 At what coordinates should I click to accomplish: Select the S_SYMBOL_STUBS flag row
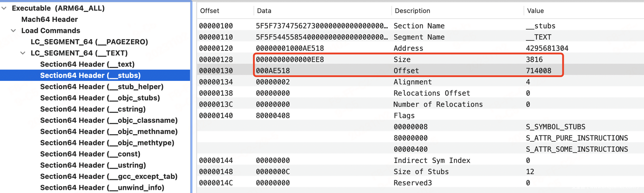click(555, 127)
